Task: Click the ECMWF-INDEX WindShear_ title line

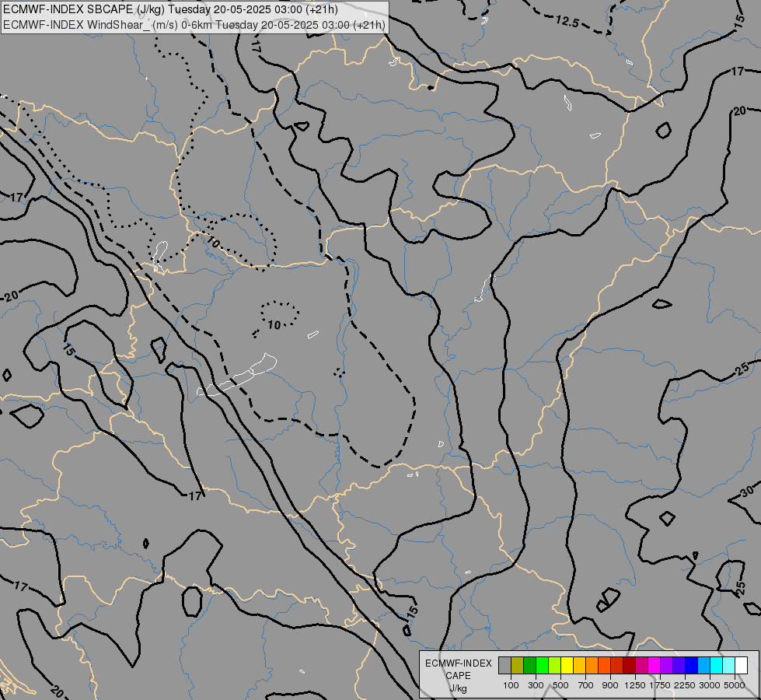Action: coord(194,25)
